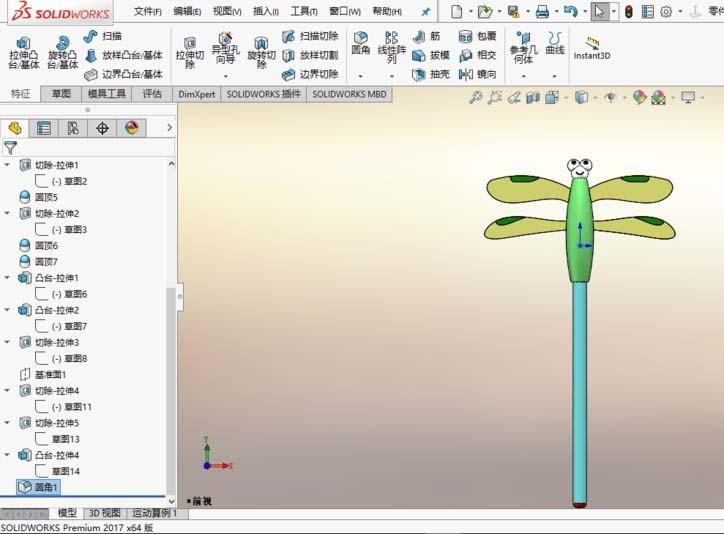Toggle Instant3D

click(x=592, y=48)
